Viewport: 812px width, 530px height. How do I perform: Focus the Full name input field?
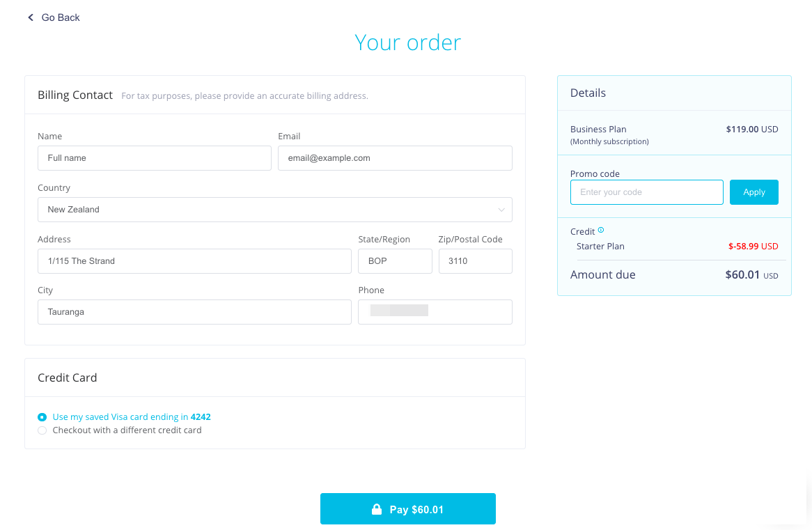155,158
